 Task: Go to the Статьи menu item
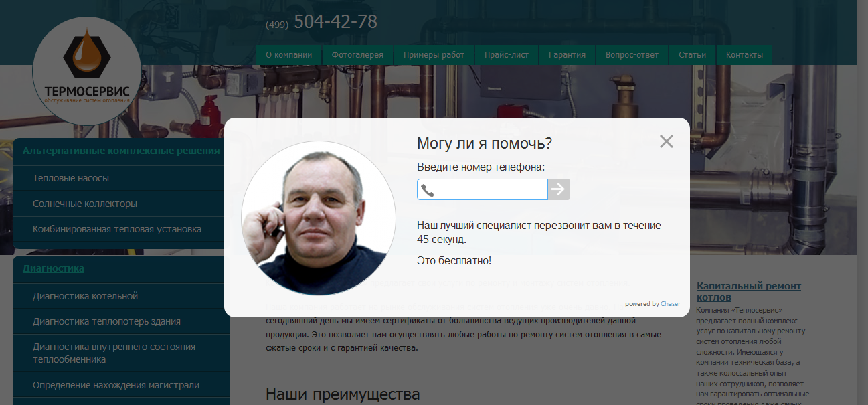click(692, 55)
